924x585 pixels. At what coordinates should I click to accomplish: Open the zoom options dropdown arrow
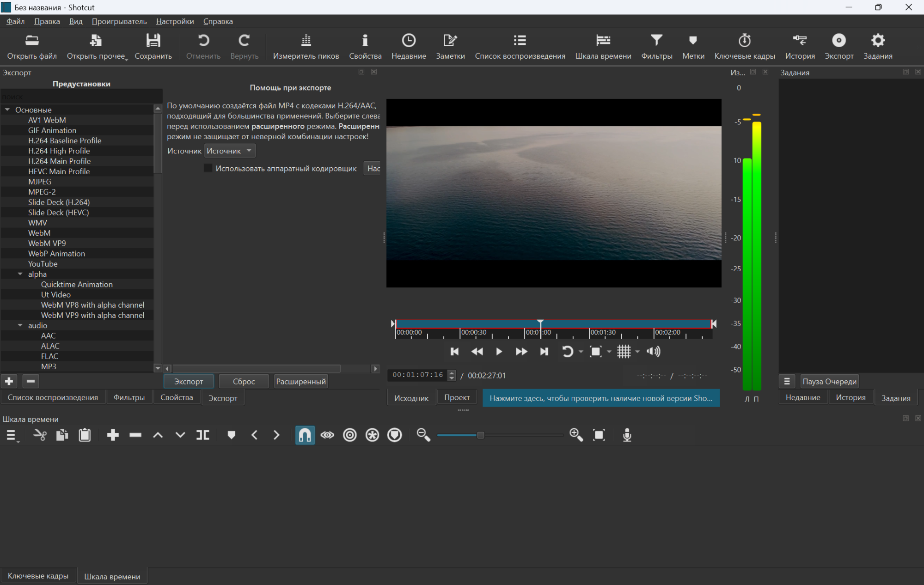click(x=609, y=352)
